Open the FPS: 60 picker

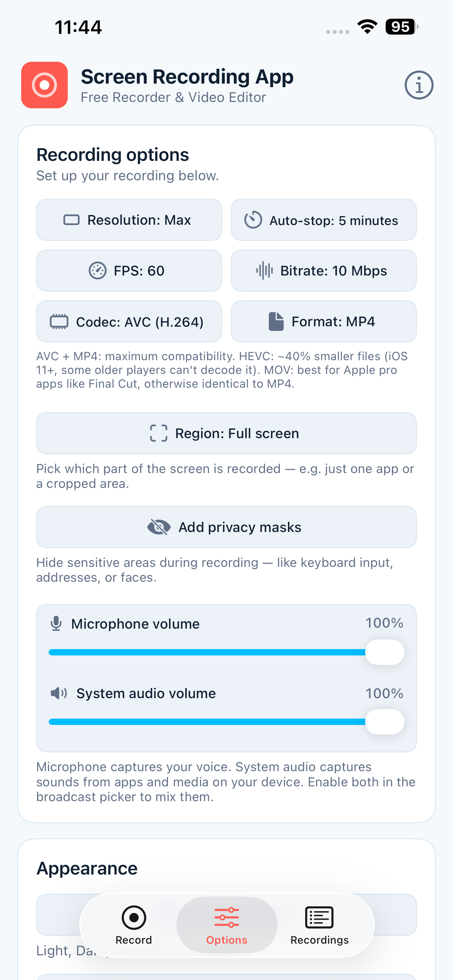coord(129,271)
